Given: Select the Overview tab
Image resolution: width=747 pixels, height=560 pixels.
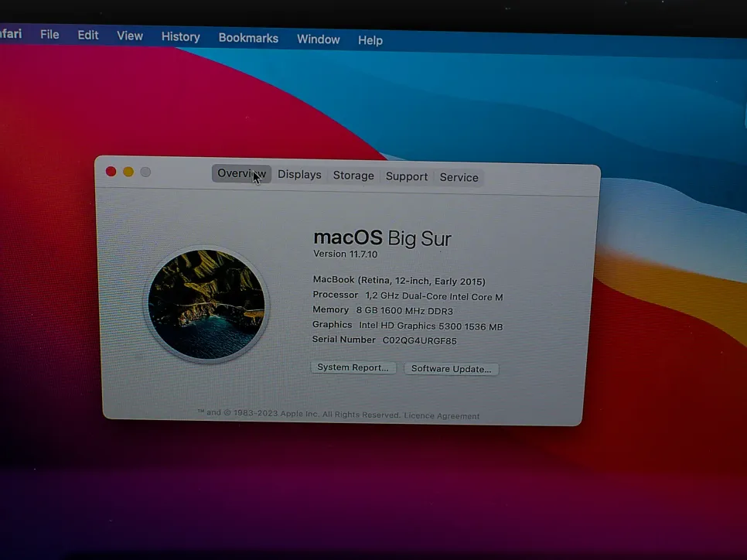Looking at the screenshot, I should click(x=241, y=173).
